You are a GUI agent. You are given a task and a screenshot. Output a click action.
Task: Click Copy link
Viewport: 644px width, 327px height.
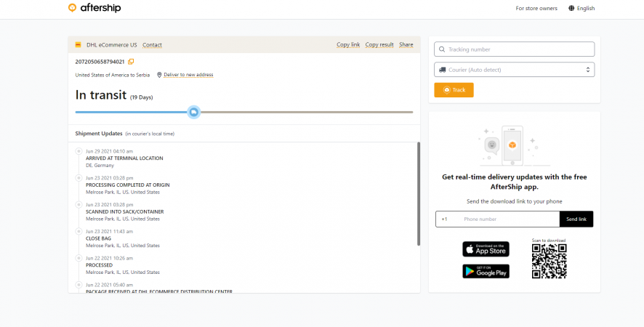[x=348, y=45]
